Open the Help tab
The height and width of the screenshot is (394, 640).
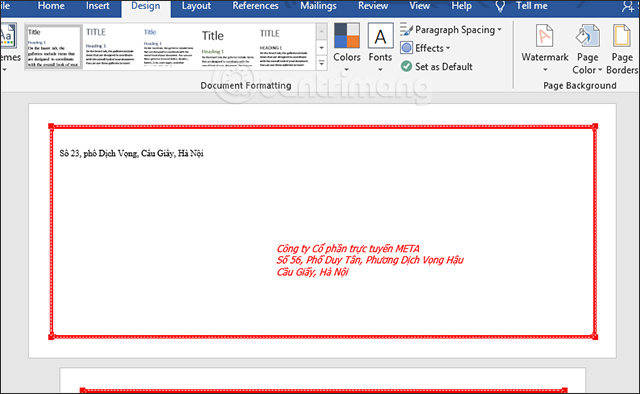point(462,6)
